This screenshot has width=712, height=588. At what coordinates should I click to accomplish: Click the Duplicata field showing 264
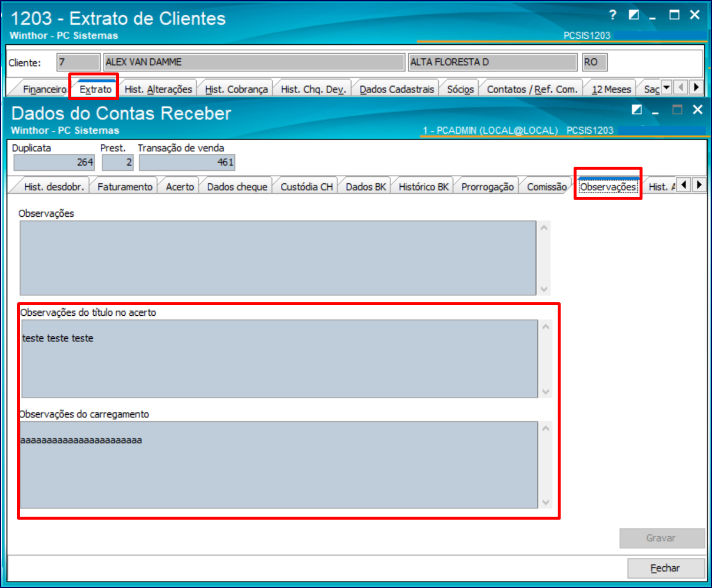(54, 162)
